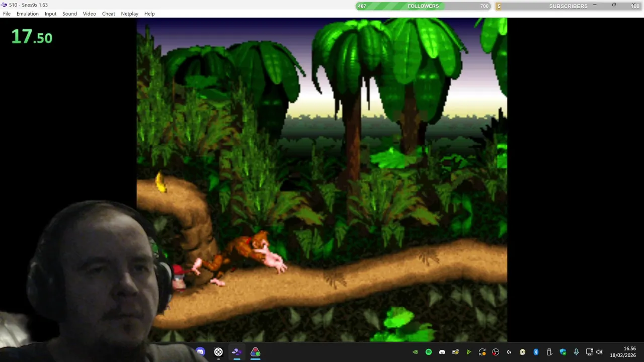Open Discord tray icon

point(442,352)
